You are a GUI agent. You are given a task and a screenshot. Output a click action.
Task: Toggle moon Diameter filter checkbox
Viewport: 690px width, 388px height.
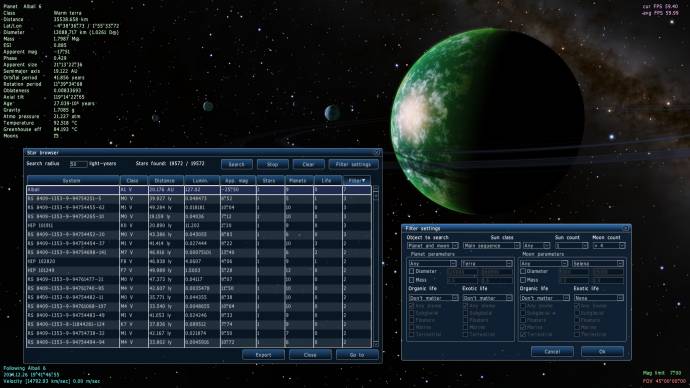[x=523, y=272]
